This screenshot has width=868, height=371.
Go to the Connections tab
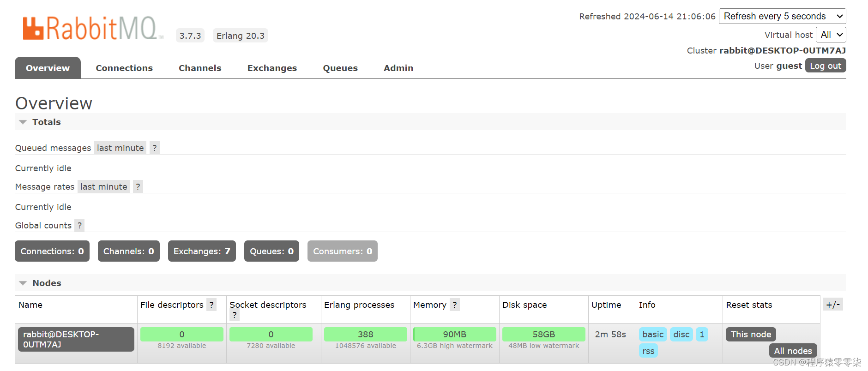pyautogui.click(x=124, y=68)
